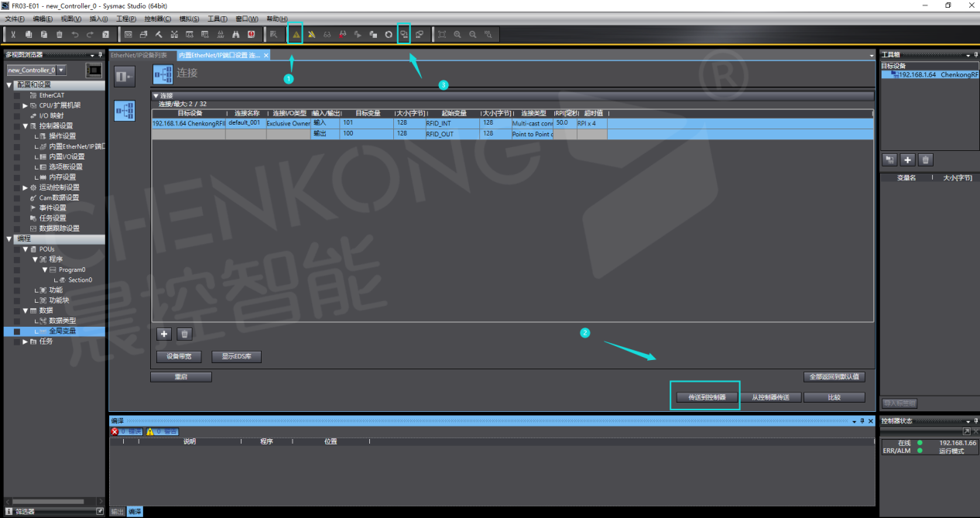980x518 pixels.
Task: Expand the 运动控制设置 tree node
Action: click(x=26, y=187)
